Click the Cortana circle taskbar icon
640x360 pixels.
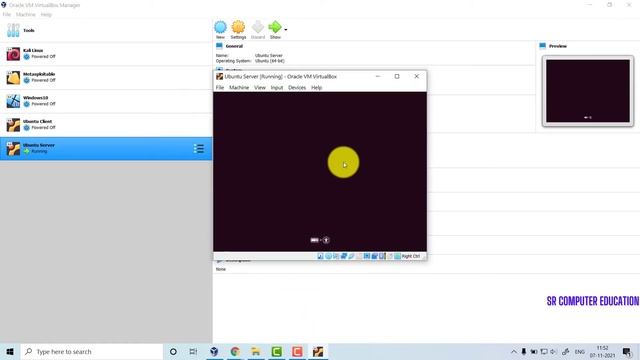pos(173,351)
